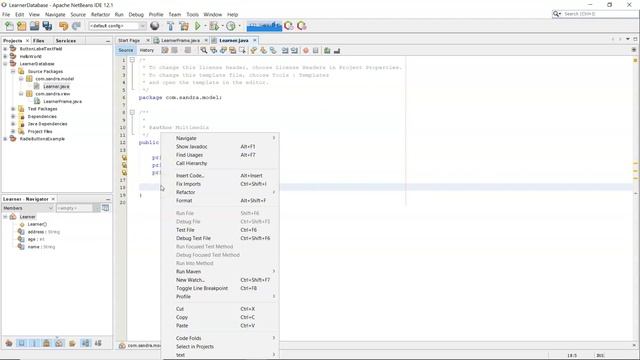Viewport: 640px width, 360px height.
Task: Open the Code Folds submenu in context menu
Action: 221,338
